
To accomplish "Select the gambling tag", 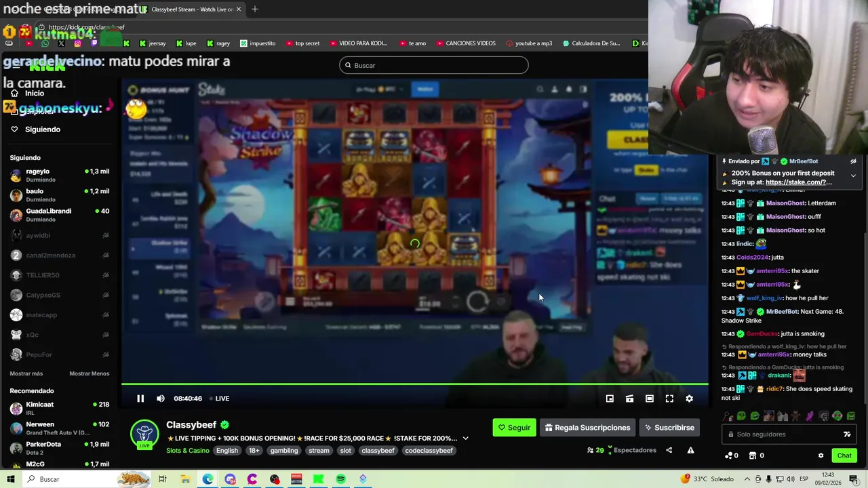I will pyautogui.click(x=284, y=451).
